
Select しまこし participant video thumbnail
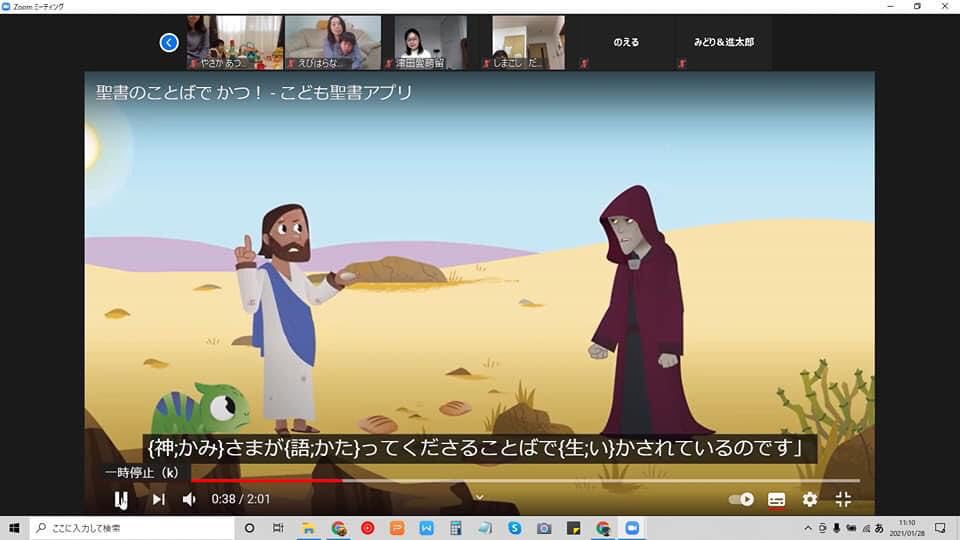[x=528, y=42]
